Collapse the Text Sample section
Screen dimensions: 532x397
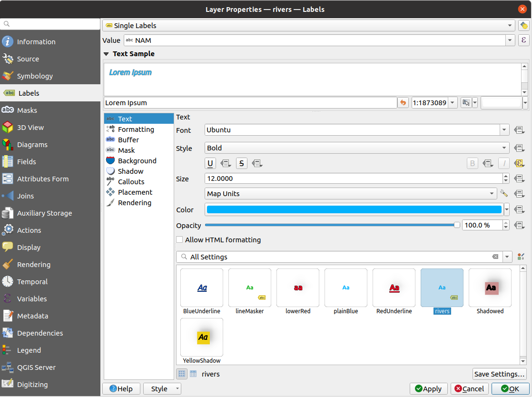[107, 54]
